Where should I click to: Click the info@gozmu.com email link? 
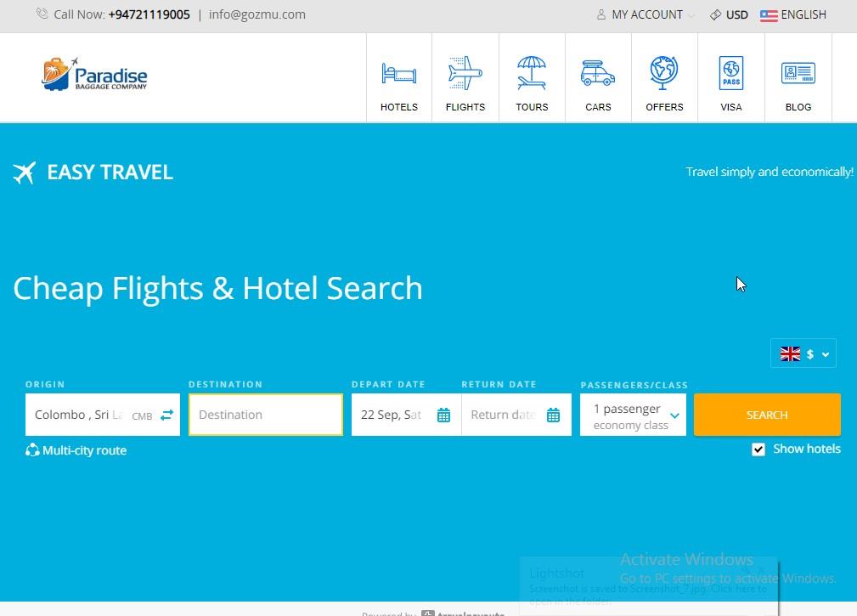click(x=257, y=14)
